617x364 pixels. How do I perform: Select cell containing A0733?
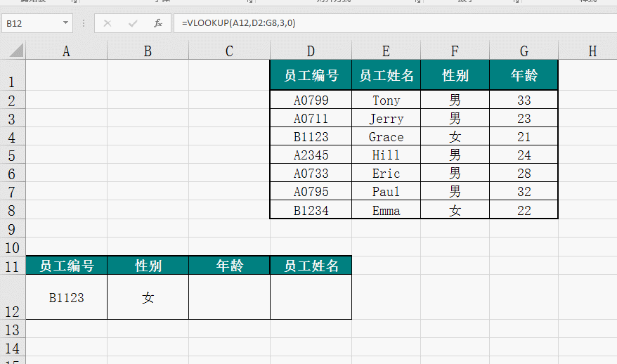click(x=311, y=173)
